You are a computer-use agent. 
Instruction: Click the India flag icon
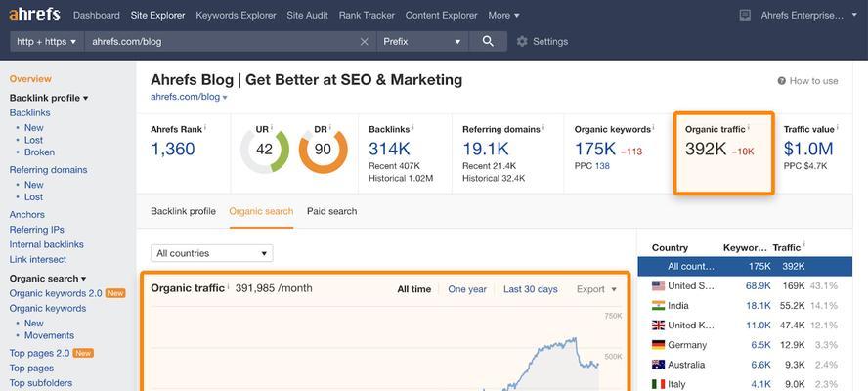658,306
